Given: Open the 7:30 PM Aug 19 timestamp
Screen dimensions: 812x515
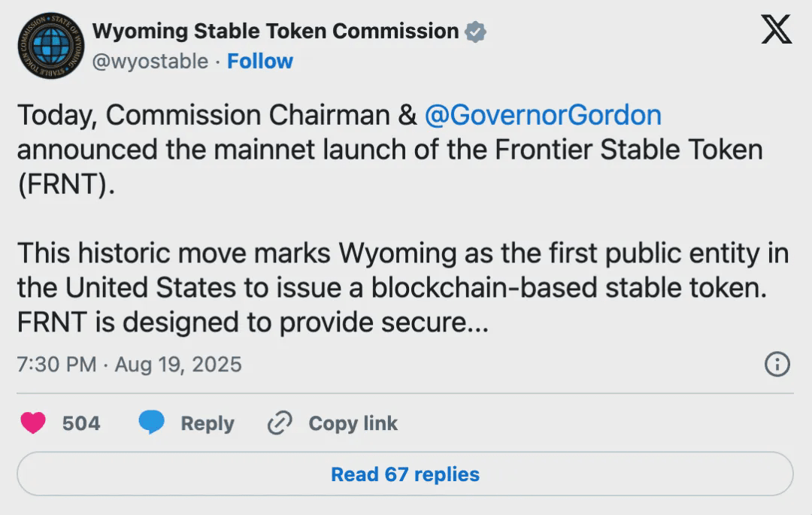Looking at the screenshot, I should click(x=129, y=365).
